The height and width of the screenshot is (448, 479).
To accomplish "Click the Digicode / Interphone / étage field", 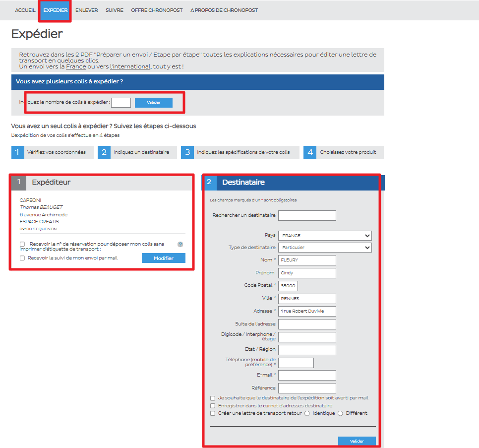I will [x=307, y=337].
